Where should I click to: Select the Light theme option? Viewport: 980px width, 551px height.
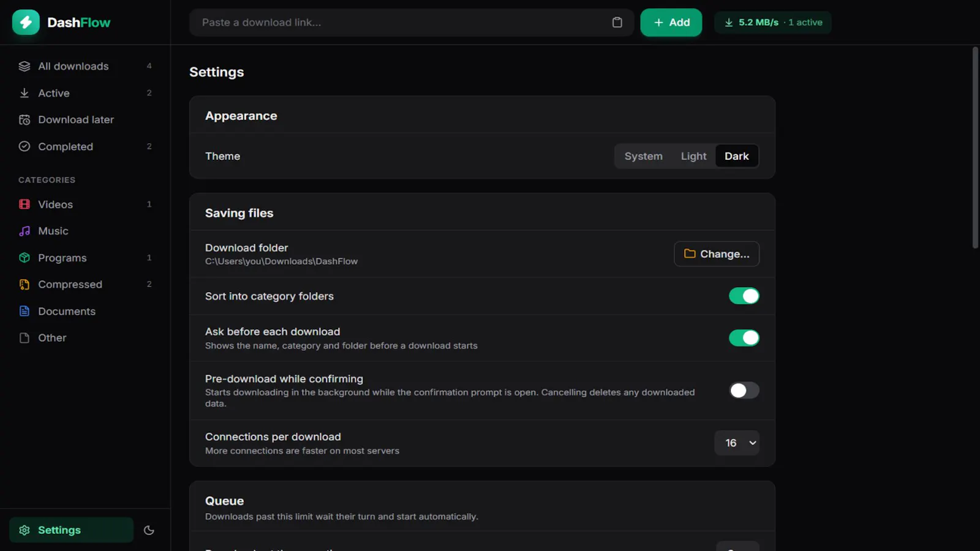(x=693, y=156)
